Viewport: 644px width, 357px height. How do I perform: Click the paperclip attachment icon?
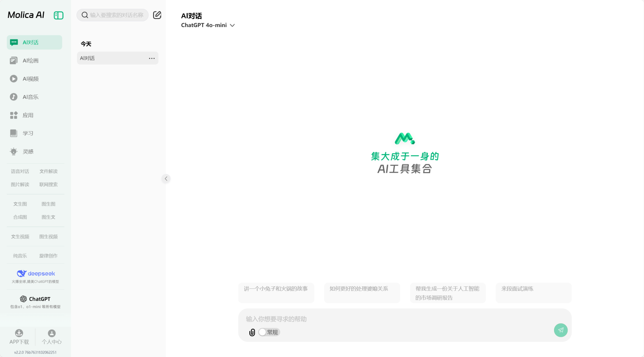[x=252, y=332]
